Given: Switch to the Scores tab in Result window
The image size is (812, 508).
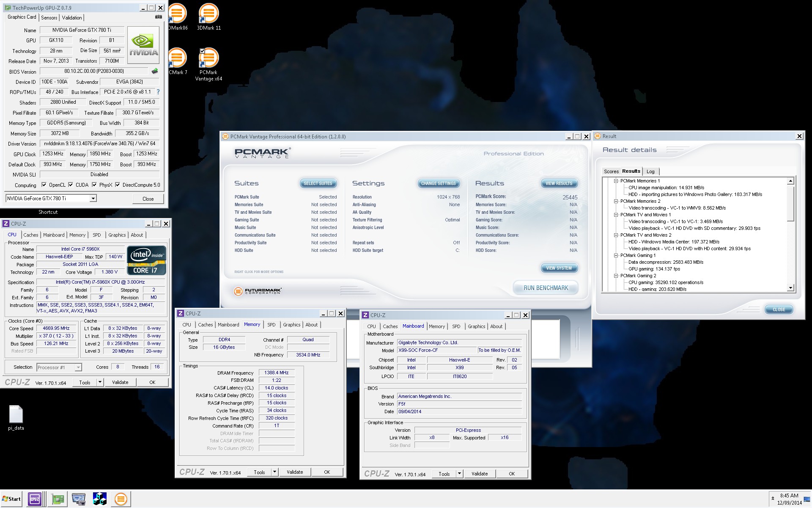Looking at the screenshot, I should 611,171.
